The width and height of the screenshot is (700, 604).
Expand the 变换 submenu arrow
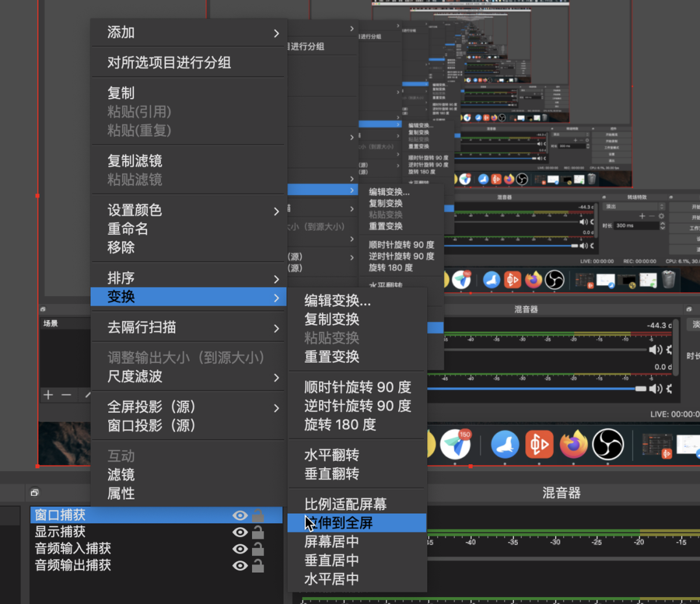tap(276, 296)
